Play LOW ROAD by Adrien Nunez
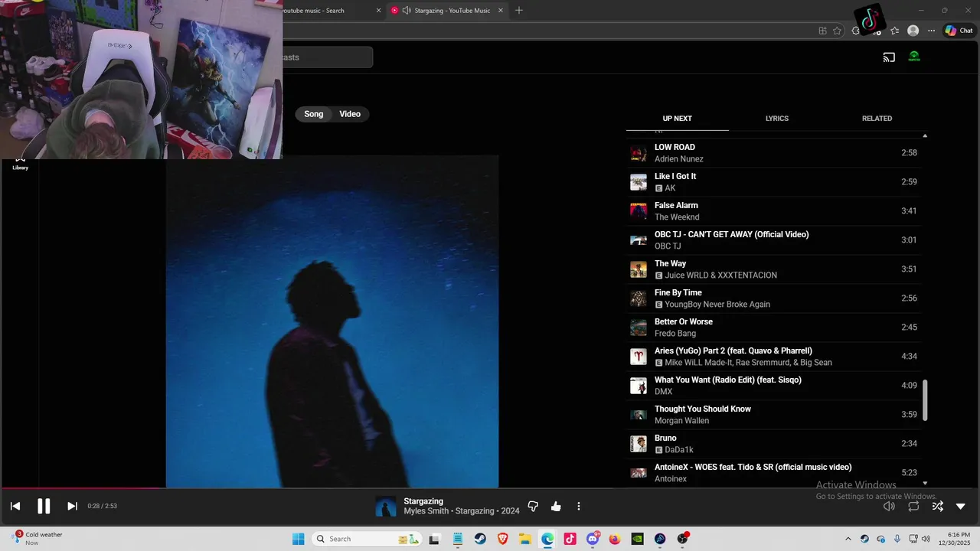The width and height of the screenshot is (980, 551). click(x=773, y=153)
